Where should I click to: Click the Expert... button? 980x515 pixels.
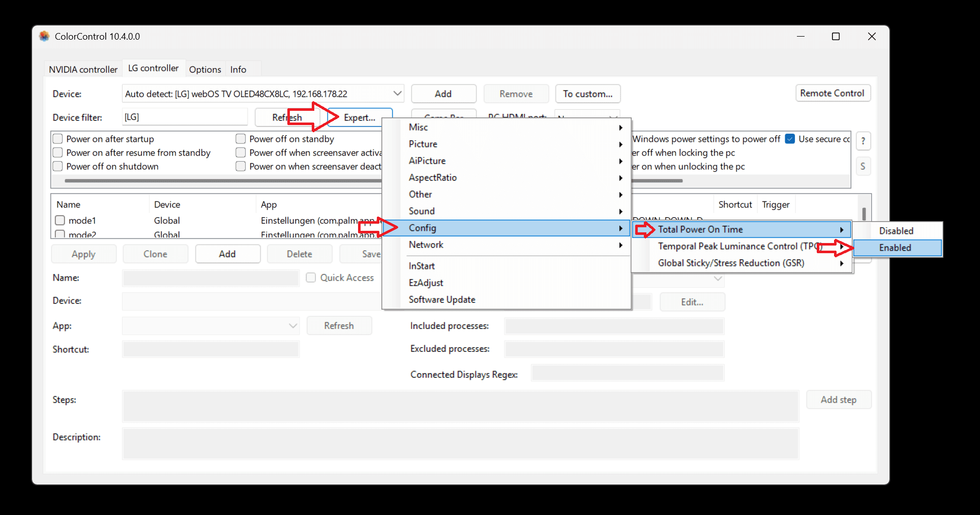pos(360,117)
